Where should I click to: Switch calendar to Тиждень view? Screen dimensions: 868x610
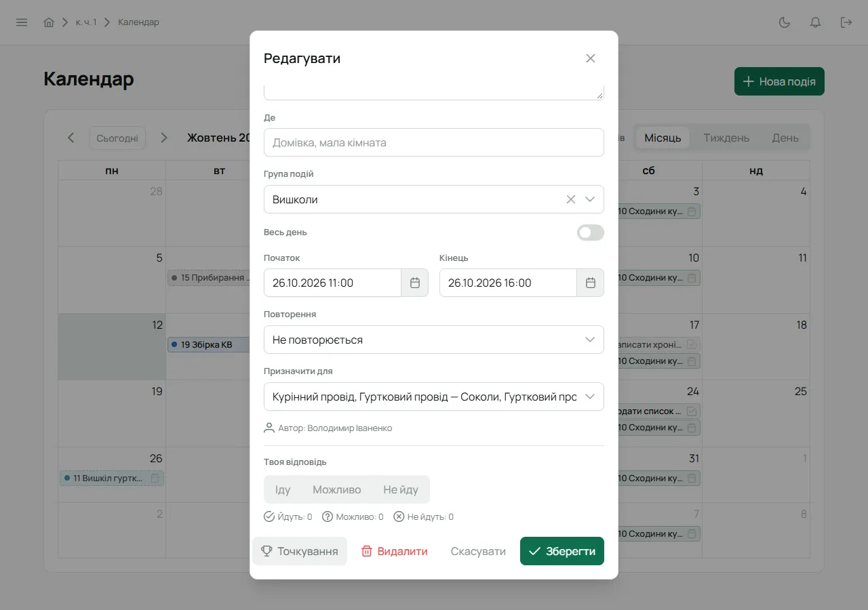(x=726, y=138)
